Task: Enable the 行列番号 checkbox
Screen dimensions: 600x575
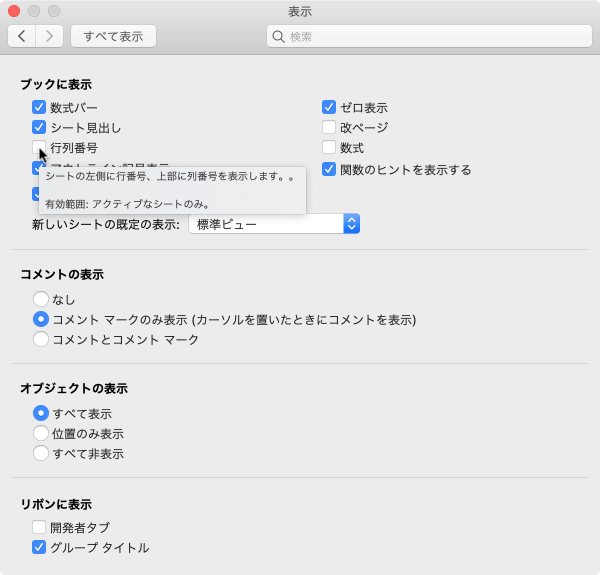Action: tap(39, 148)
